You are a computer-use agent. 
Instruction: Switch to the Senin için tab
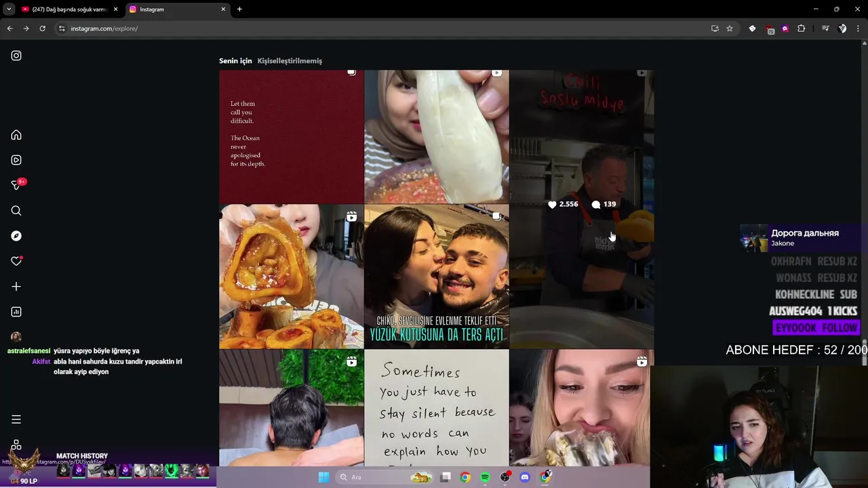[235, 61]
